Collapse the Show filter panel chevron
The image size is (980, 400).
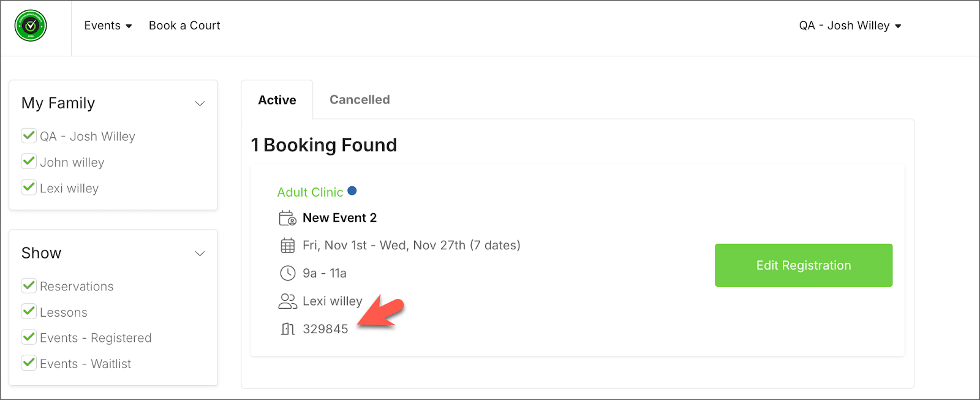coord(200,254)
